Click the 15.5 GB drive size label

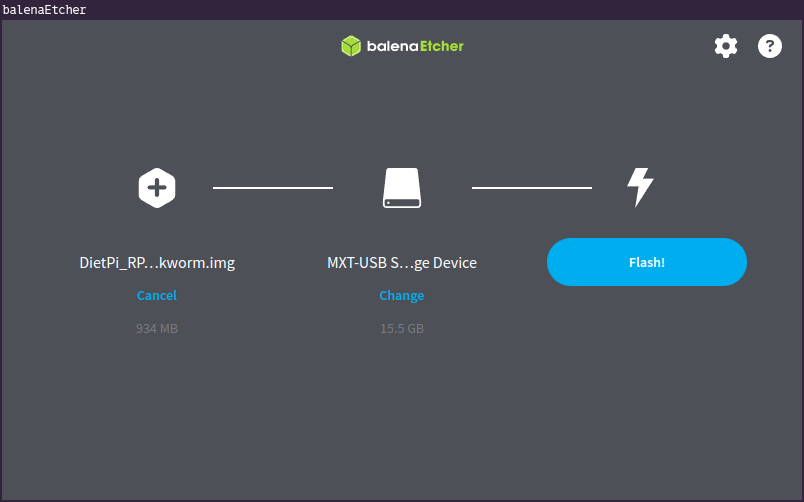click(x=402, y=328)
